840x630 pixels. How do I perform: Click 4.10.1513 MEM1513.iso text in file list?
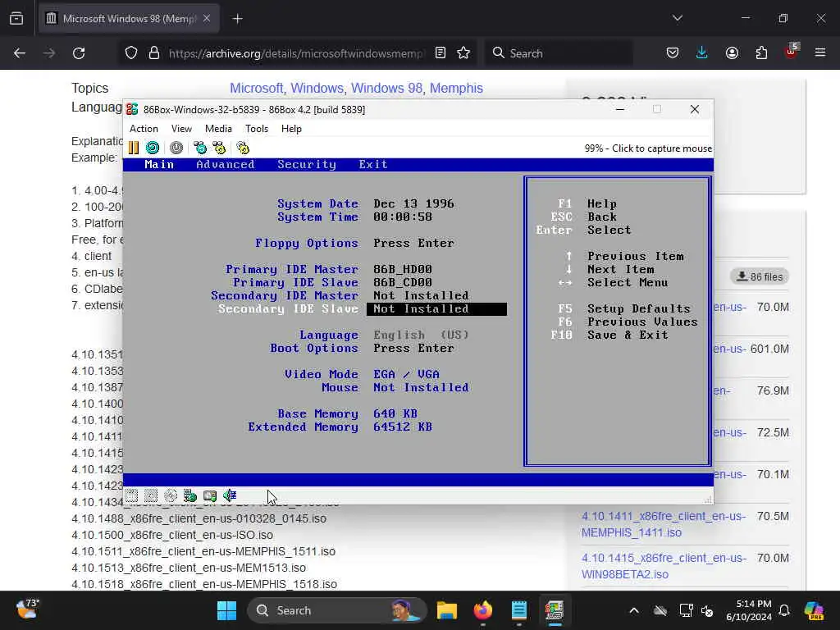189,568
